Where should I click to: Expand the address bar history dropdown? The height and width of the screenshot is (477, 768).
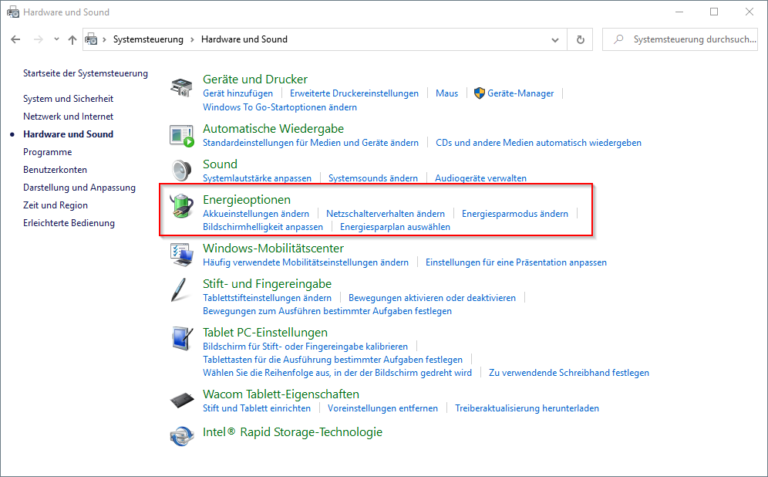pyautogui.click(x=555, y=40)
